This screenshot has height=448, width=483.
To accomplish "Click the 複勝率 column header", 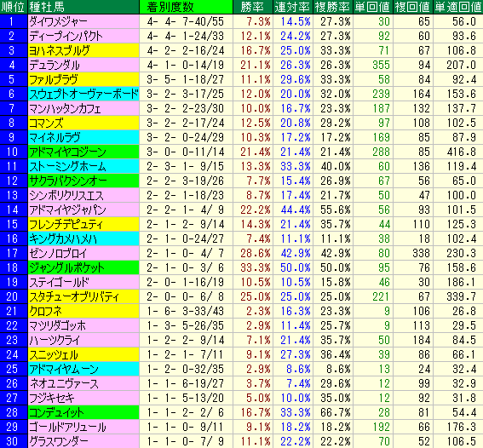I will [x=333, y=7].
